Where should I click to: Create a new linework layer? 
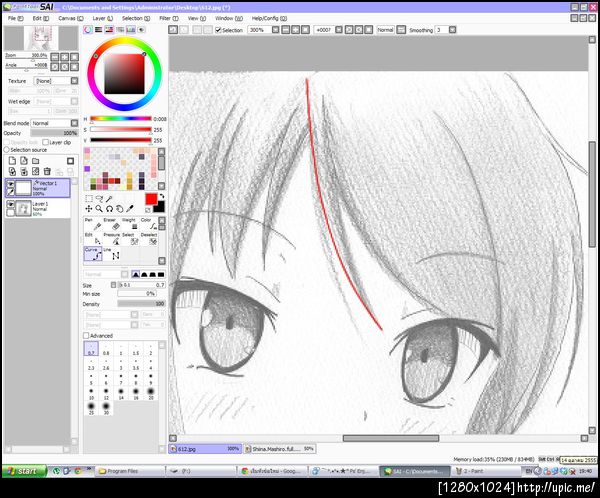tap(24, 161)
